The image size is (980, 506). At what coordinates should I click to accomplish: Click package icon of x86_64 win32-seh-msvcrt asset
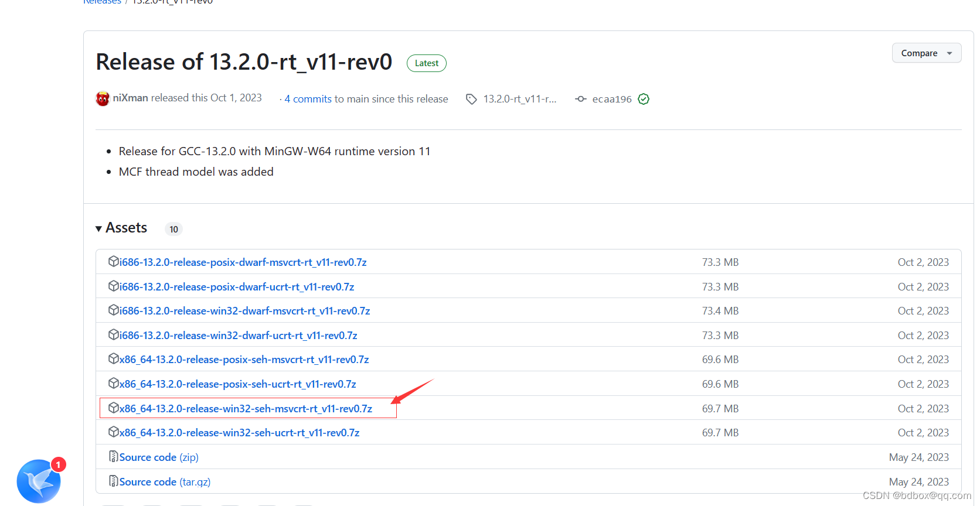tap(114, 408)
